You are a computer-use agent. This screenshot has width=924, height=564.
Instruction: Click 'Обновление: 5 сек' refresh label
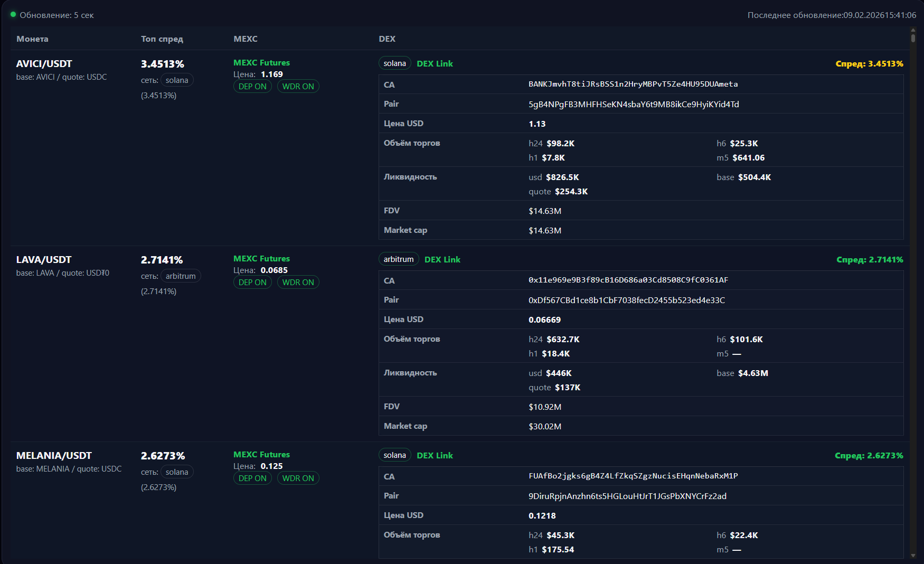(x=56, y=15)
